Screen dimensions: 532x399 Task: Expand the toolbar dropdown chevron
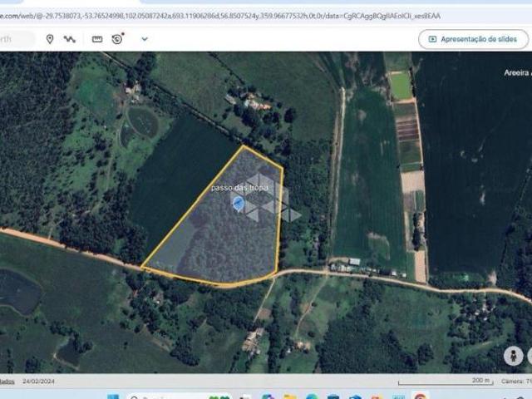[x=145, y=39]
